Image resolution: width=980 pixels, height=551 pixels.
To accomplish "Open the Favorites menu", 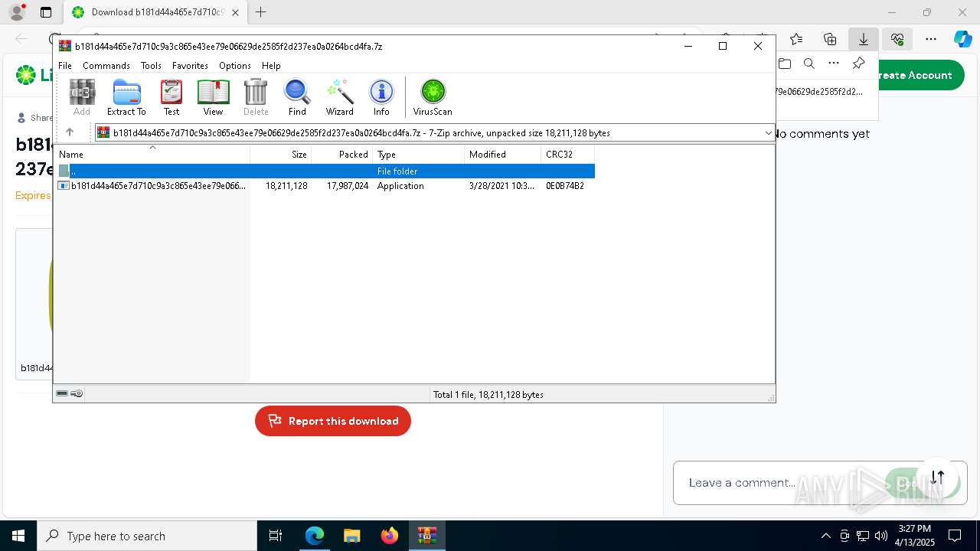I will point(190,66).
